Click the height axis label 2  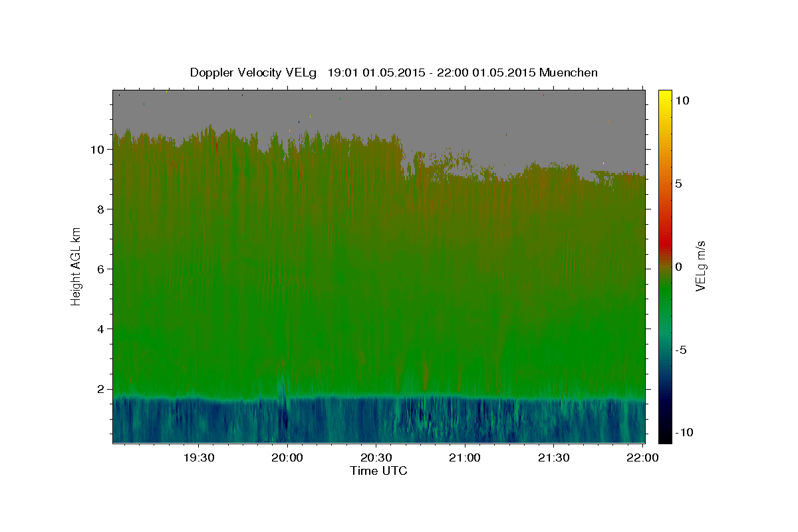101,389
